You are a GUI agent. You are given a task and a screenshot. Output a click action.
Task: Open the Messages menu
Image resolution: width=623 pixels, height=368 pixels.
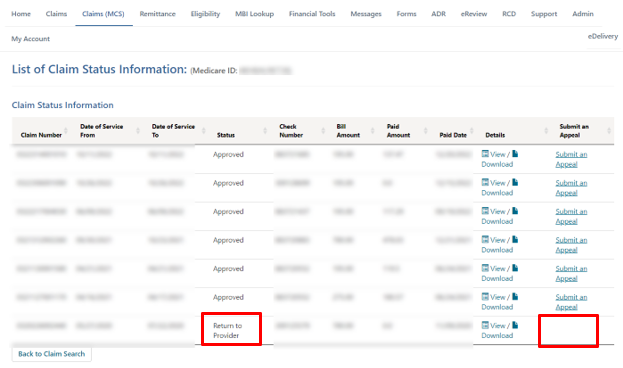366,14
